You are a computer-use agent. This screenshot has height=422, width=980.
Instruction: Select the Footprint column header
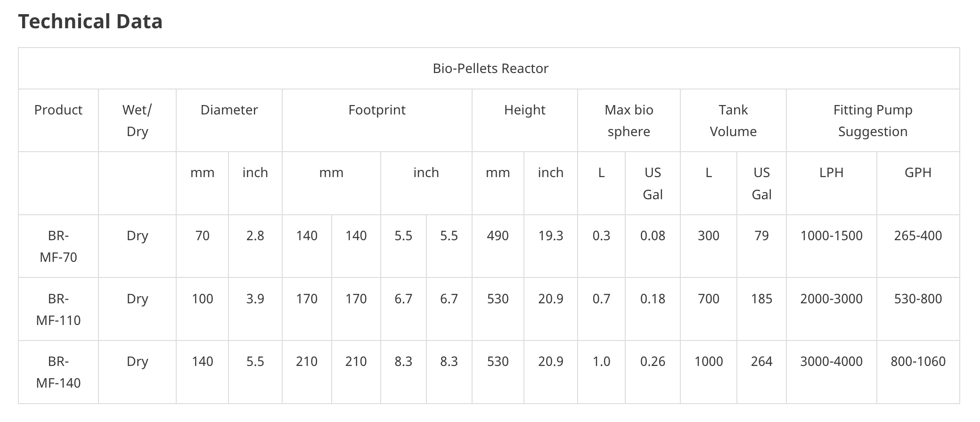point(377,121)
